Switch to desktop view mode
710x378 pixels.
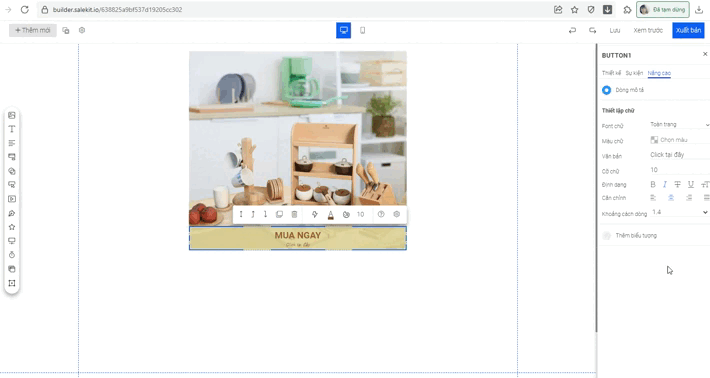click(x=344, y=30)
